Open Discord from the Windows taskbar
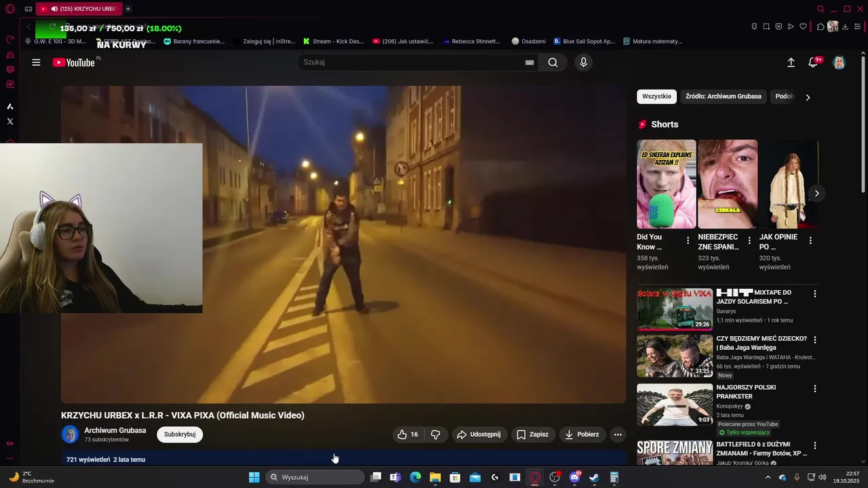 [574, 477]
